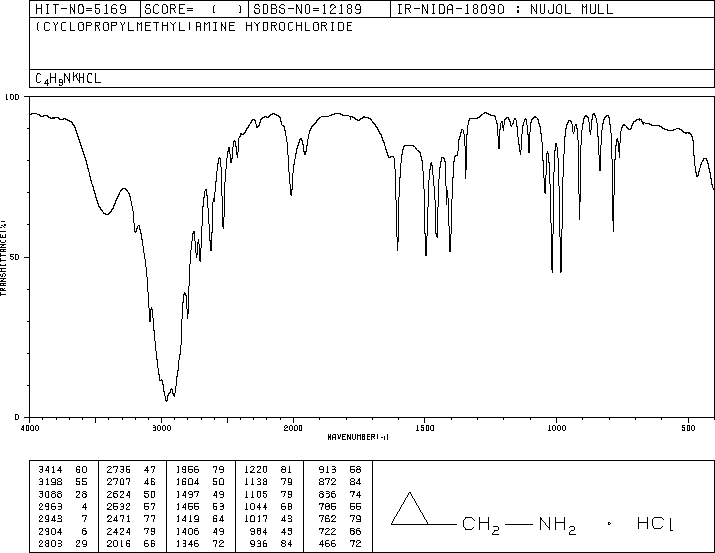The image size is (715, 553).
Task: Select the (cyclopropylmethyl)amine hydrochloride compound name
Action: click(x=194, y=27)
